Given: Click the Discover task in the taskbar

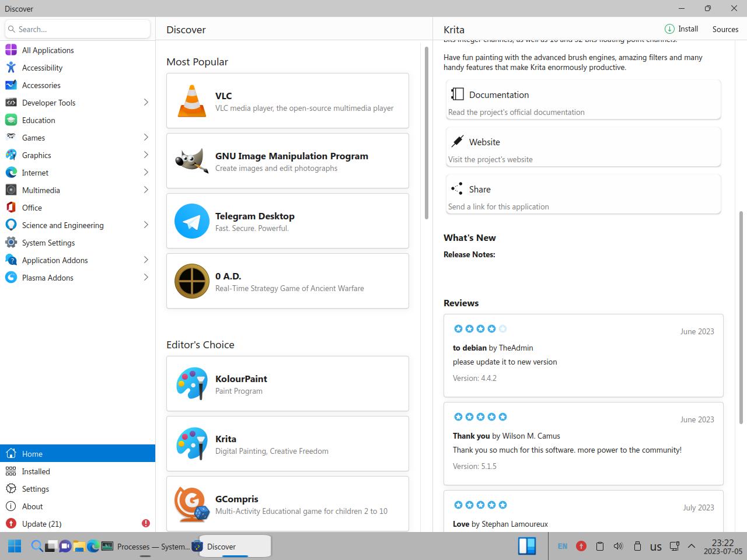Looking at the screenshot, I should (232, 547).
